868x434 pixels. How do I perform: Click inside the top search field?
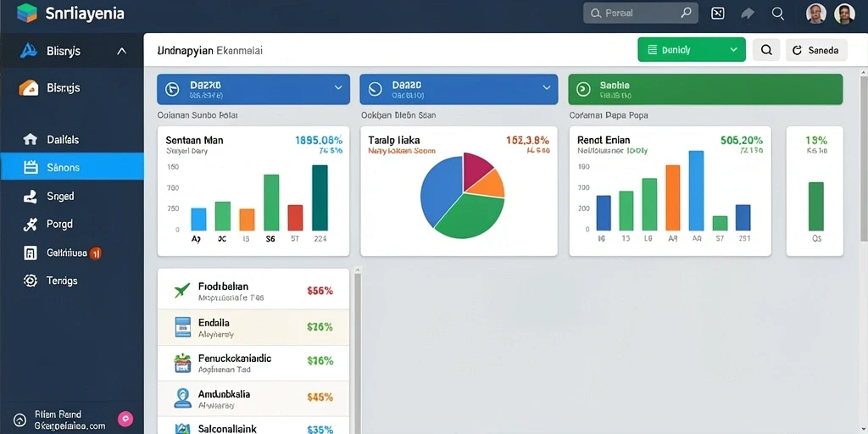[641, 13]
